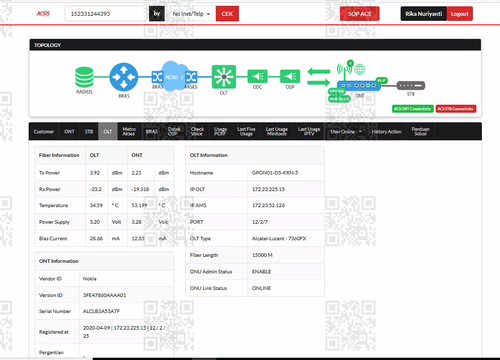Click the green traffic arrows icon
The image size is (500, 360).
(x=319, y=77)
